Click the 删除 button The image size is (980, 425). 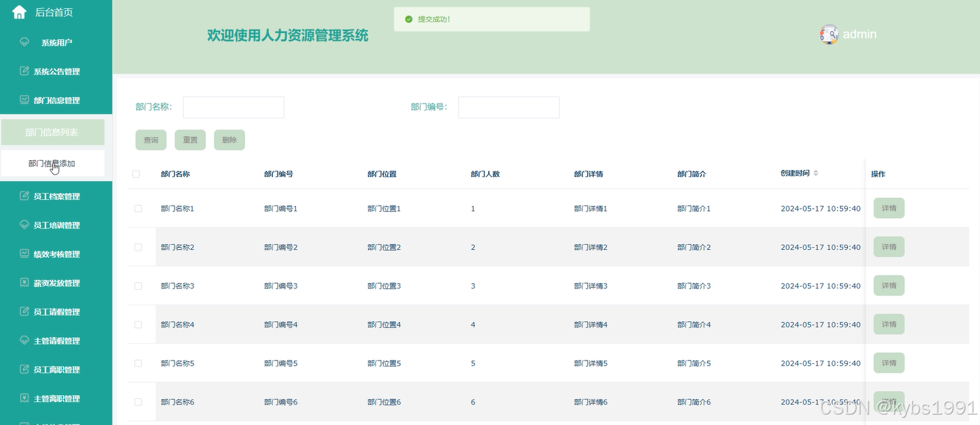click(x=229, y=140)
